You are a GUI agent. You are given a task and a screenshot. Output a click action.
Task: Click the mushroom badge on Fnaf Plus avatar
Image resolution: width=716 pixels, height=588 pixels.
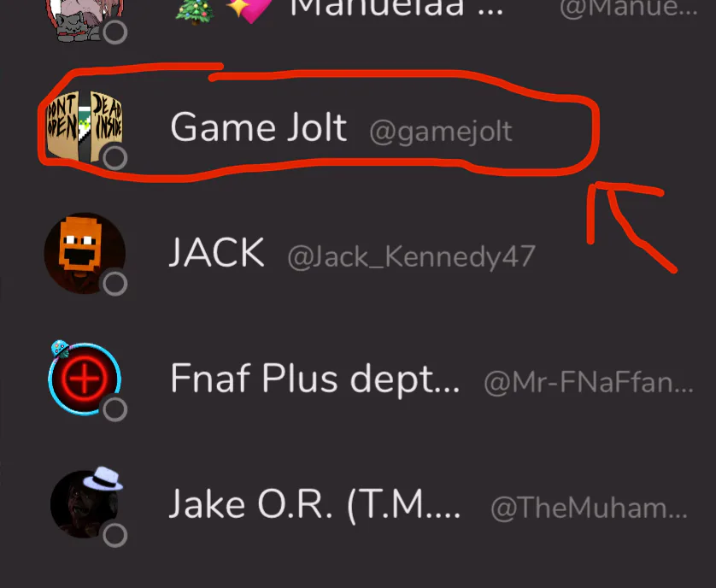(60, 349)
